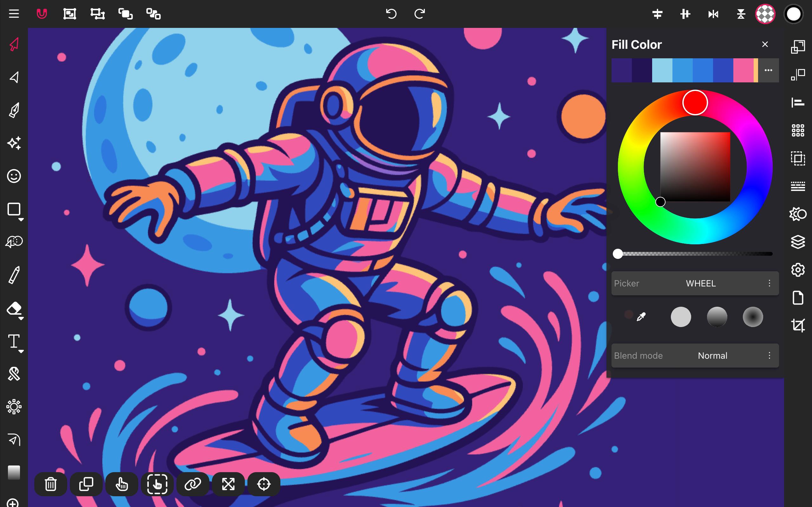The image size is (812, 507).
Task: Open the stroke color circle
Action: point(794,14)
